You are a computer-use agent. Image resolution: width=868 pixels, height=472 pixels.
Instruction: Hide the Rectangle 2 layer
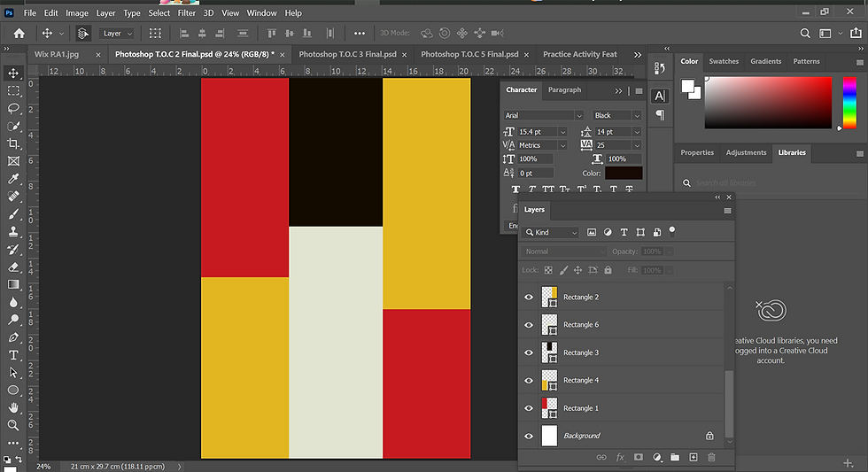[529, 298]
